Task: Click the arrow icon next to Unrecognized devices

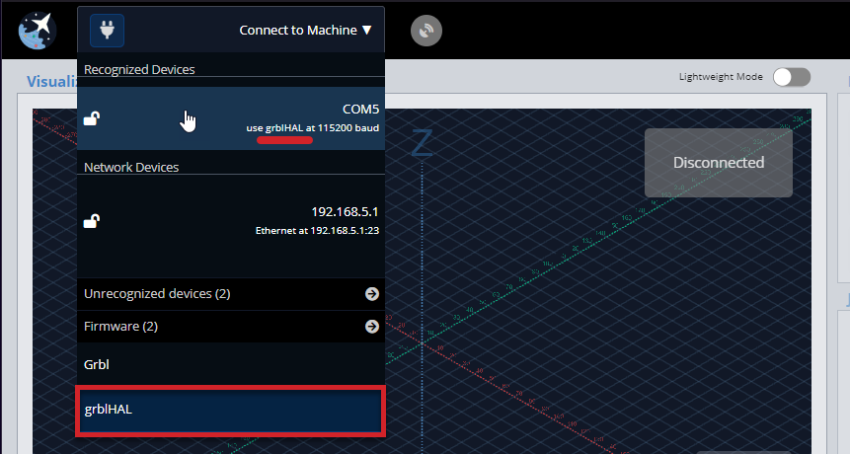Action: [372, 293]
